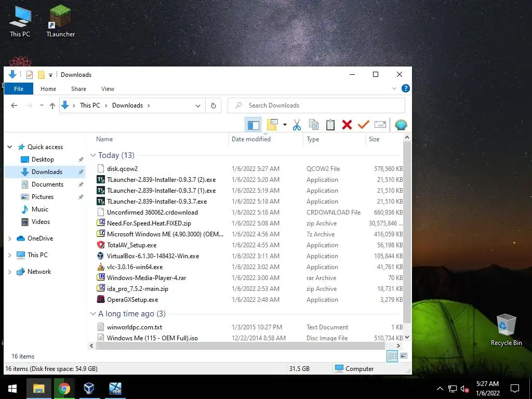This screenshot has width=532, height=399.
Task: Select Music in navigation pane
Action: pos(39,209)
